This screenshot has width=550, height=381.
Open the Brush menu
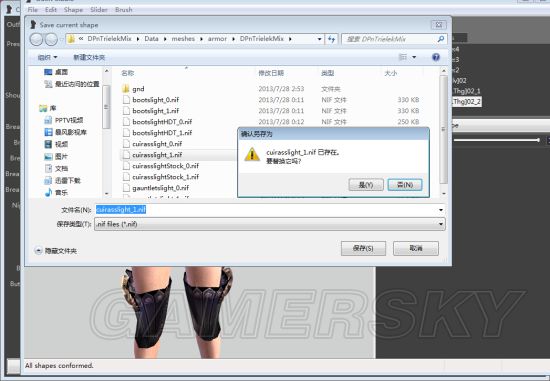(x=123, y=10)
